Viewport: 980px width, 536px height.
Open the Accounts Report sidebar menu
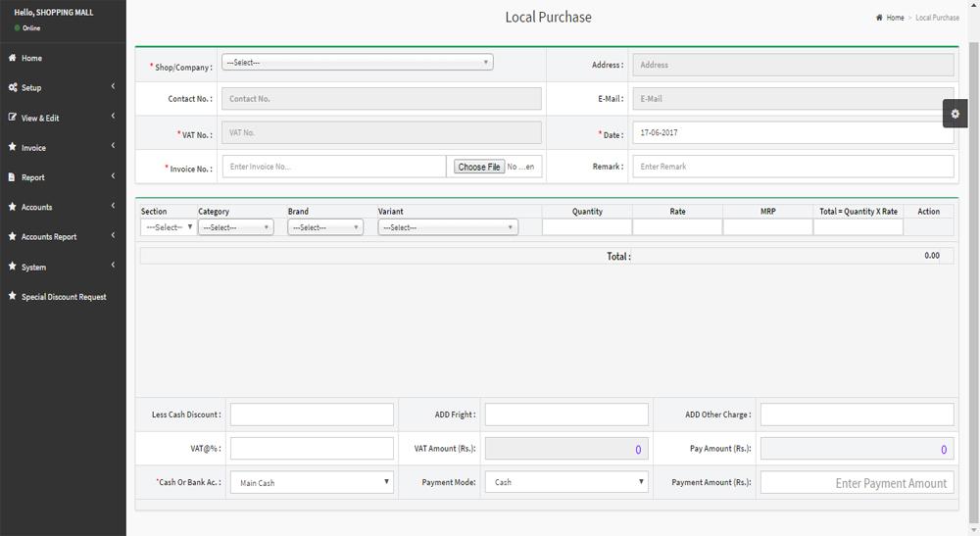[49, 237]
